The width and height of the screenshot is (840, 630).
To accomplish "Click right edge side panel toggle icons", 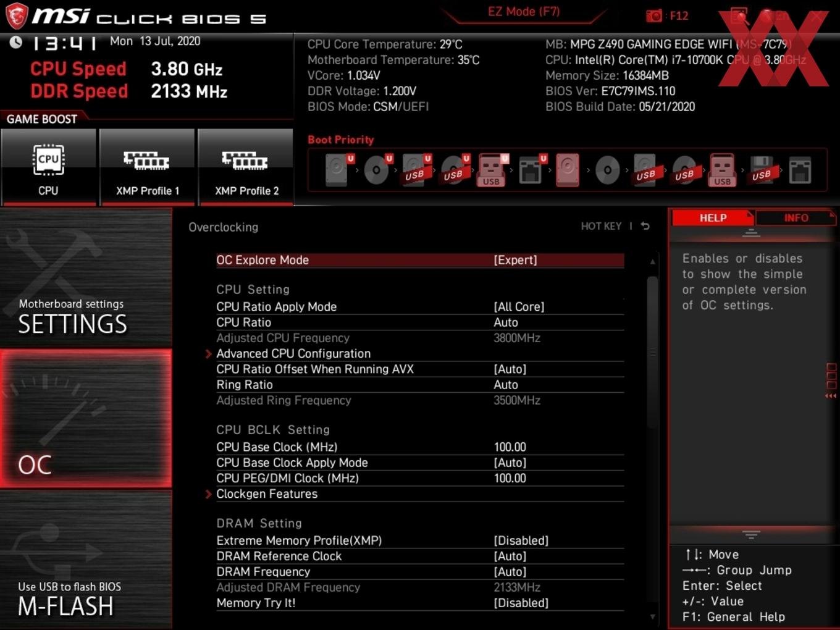I will 831,381.
